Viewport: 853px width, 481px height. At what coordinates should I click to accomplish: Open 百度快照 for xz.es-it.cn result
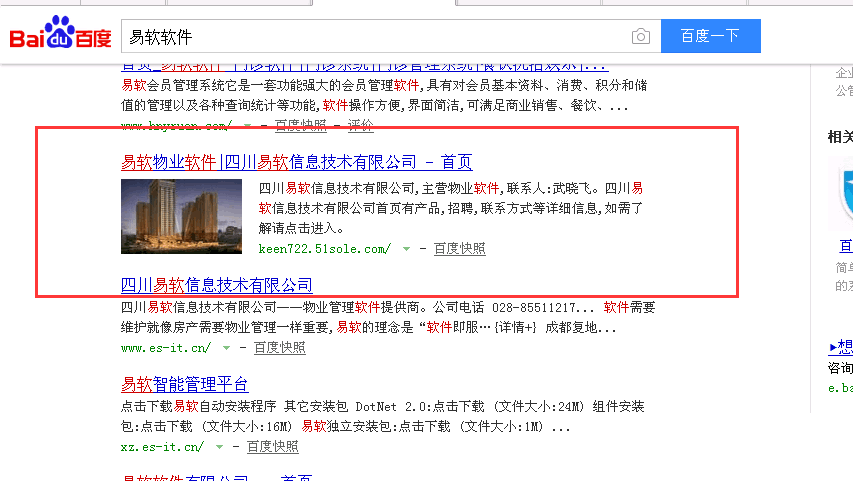point(273,447)
